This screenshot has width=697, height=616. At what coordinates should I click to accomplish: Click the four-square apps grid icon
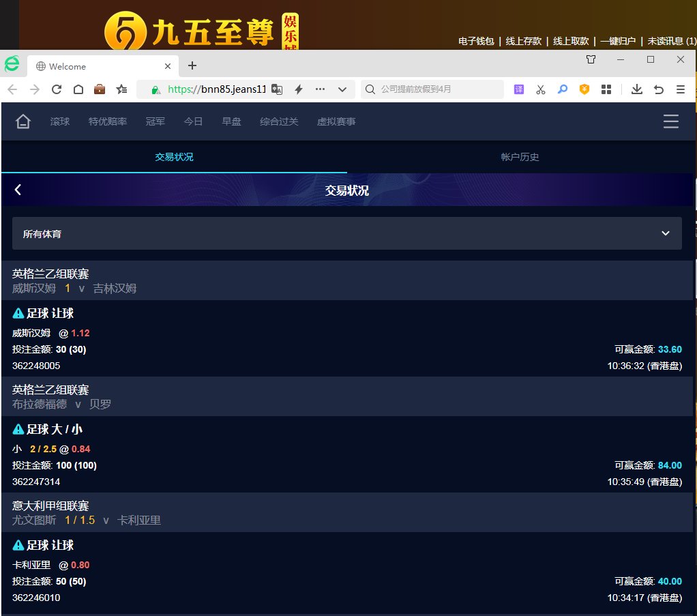coord(606,89)
